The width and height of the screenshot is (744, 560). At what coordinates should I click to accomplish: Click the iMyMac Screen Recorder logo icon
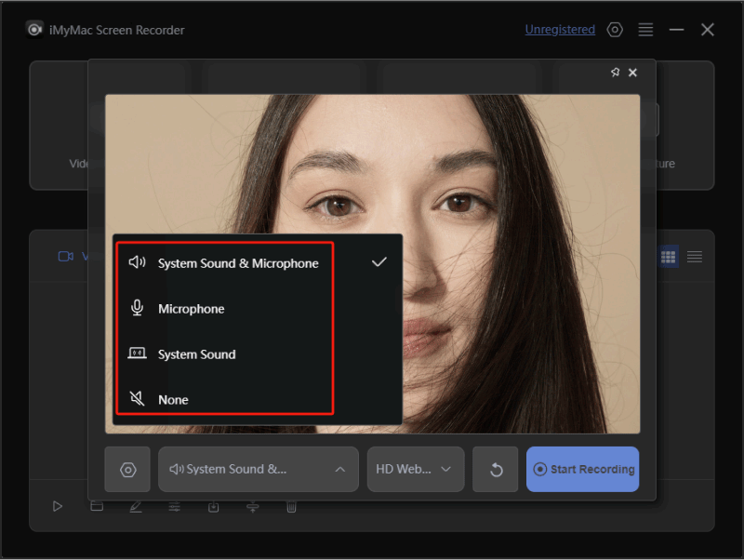[34, 30]
